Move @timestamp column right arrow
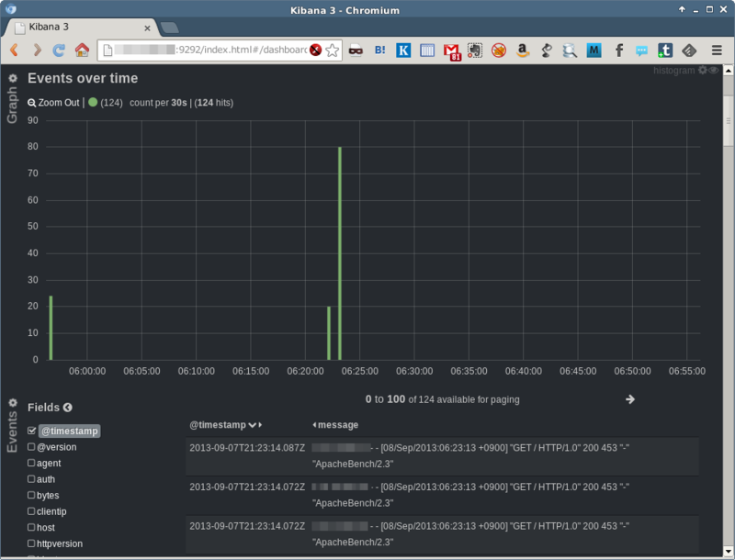 [260, 425]
